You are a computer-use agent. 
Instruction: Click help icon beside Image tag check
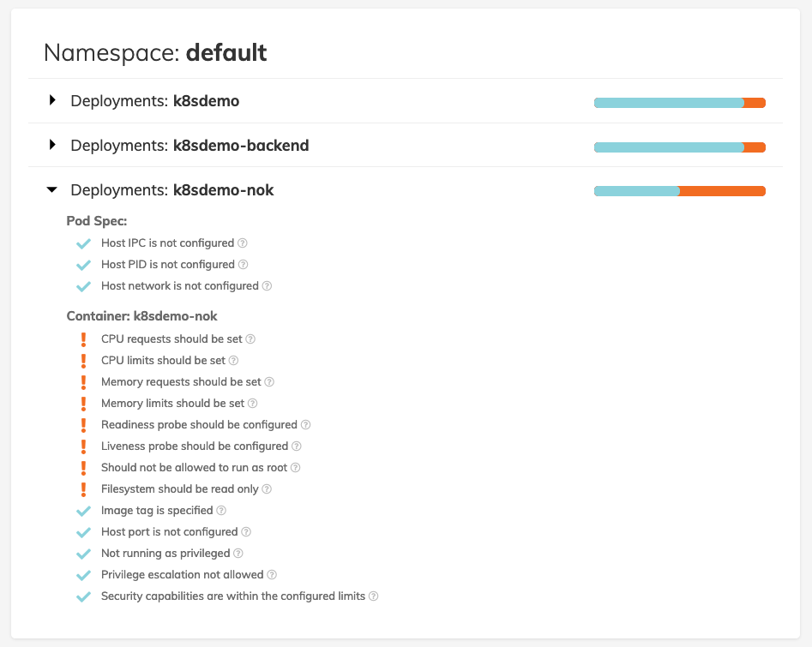point(221,511)
